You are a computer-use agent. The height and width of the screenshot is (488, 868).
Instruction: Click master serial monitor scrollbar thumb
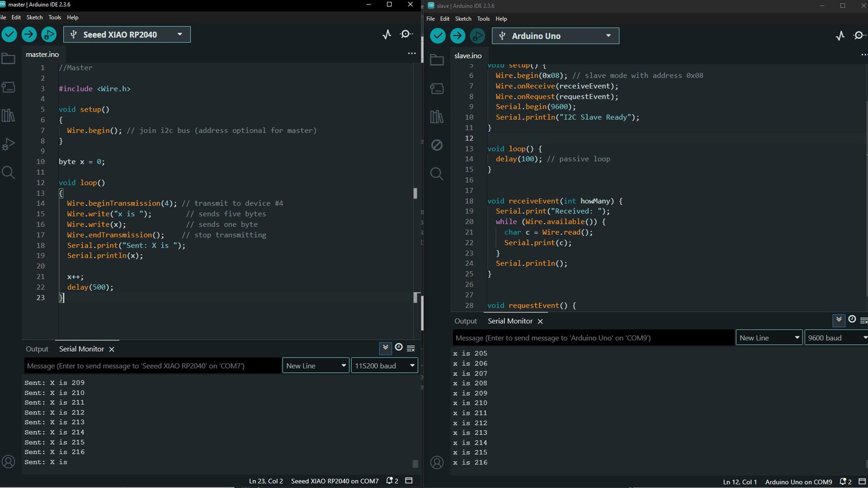415,464
